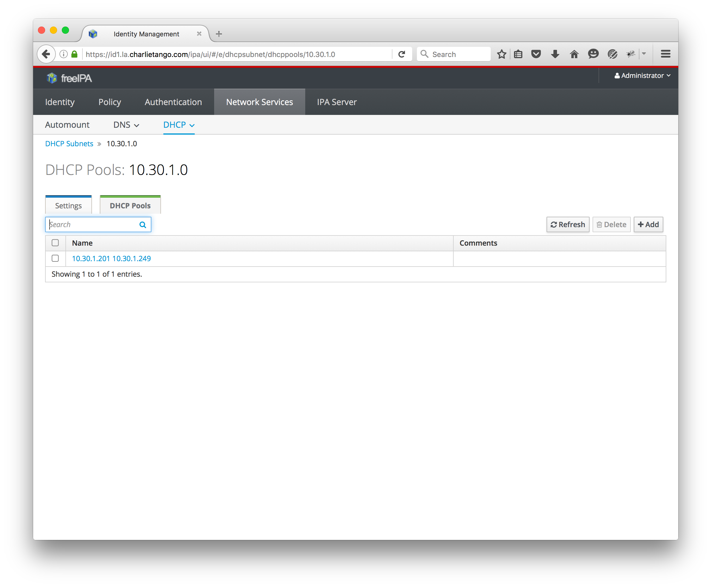Viewport: 712px width, 588px height.
Task: Go to browser home icon
Action: (574, 54)
